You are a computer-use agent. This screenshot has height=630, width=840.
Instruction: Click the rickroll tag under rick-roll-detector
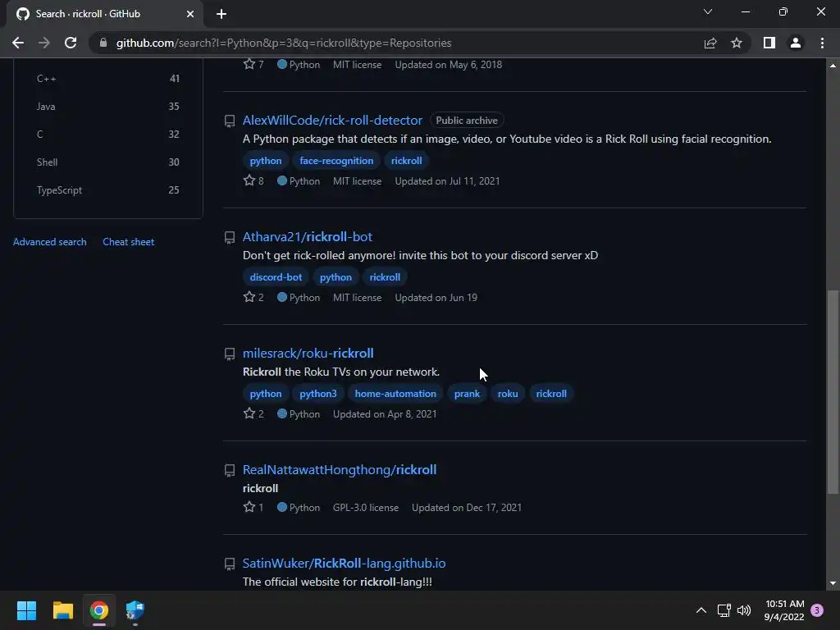tap(407, 161)
